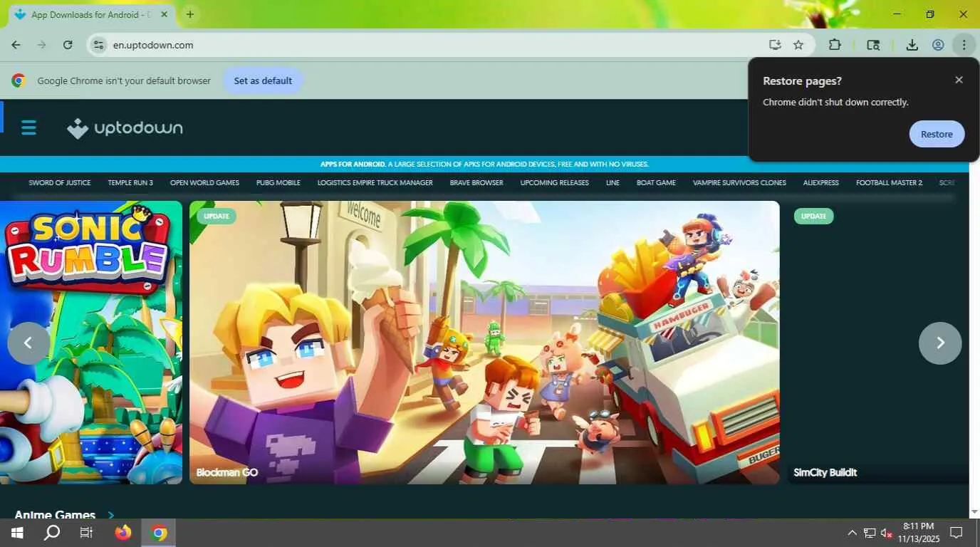Viewport: 980px width, 547px height.
Task: Go back to the previous page
Action: click(x=16, y=45)
